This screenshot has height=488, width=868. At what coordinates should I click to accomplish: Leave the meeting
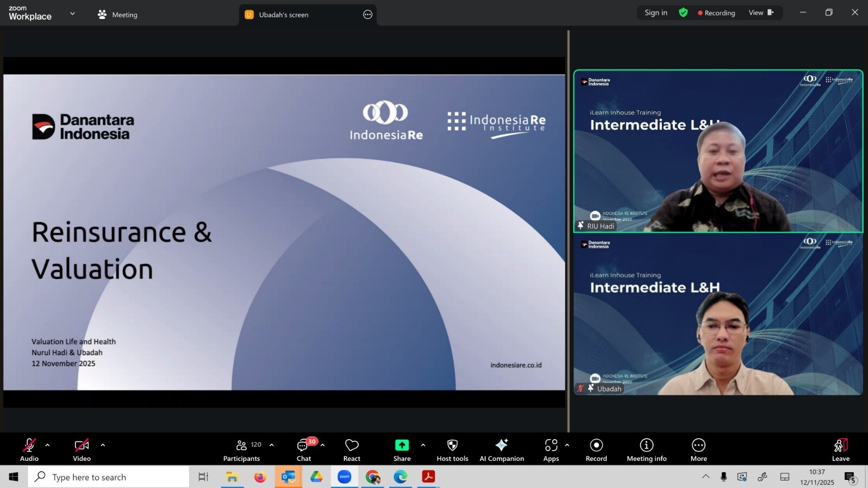(840, 450)
